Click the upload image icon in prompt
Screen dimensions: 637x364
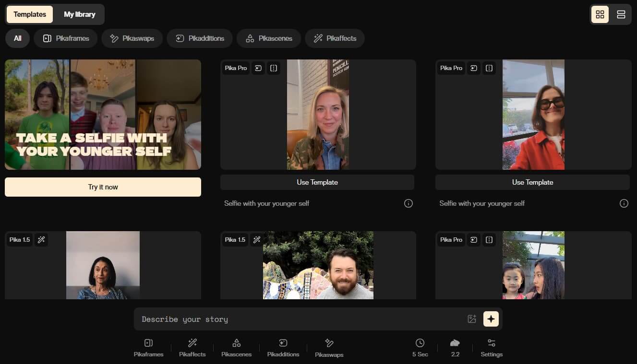[x=471, y=319]
